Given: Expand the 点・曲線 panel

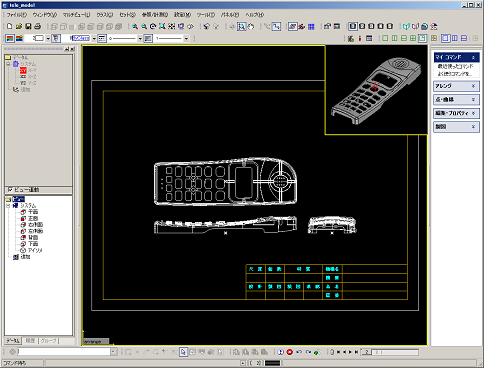Looking at the screenshot, I should tap(473, 100).
